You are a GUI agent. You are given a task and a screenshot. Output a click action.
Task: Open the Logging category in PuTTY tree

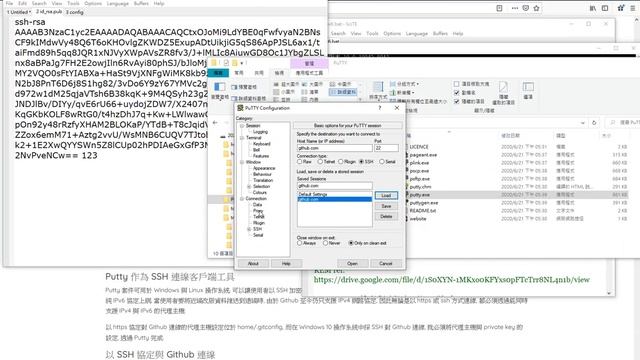(260, 132)
